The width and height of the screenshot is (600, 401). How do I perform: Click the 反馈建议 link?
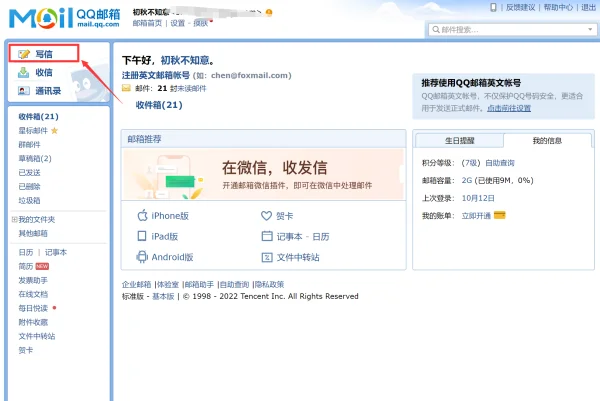[x=520, y=7]
